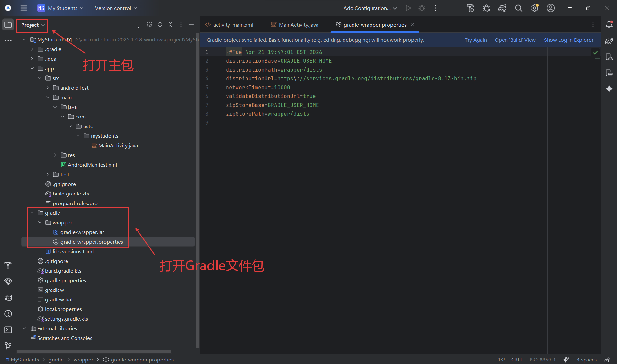
Task: Click the Sync Project with Gradle Files icon
Action: point(502,8)
